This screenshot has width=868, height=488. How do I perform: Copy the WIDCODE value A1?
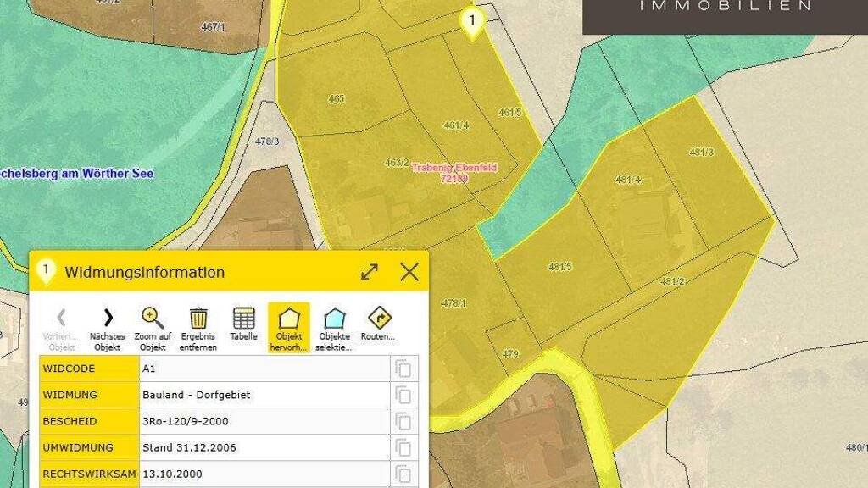point(403,369)
